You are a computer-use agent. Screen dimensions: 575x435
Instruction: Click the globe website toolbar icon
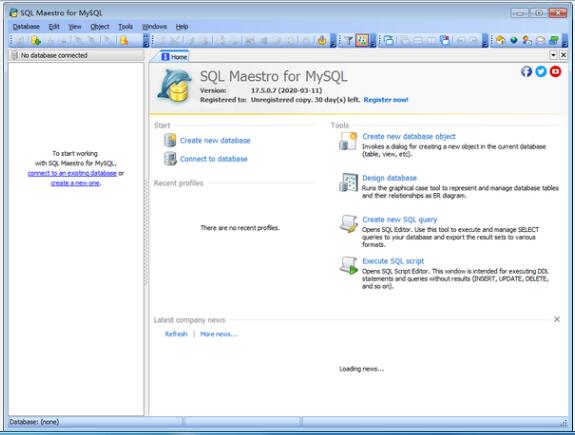click(514, 40)
